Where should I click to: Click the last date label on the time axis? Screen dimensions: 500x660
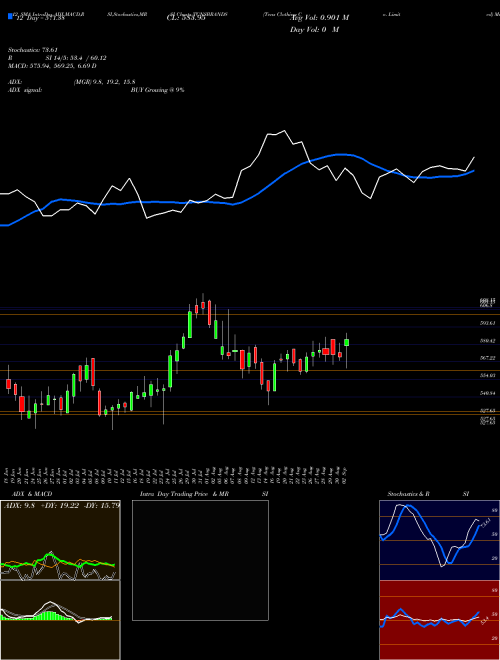click(346, 475)
